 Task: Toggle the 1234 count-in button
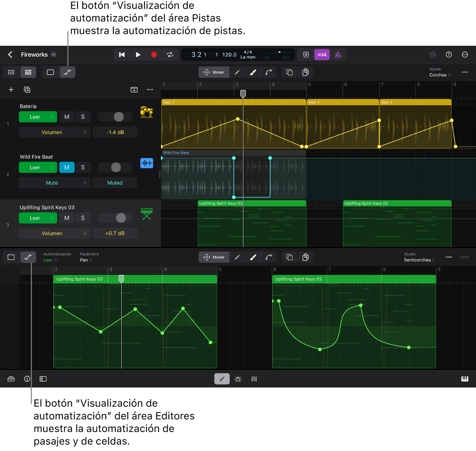322,54
